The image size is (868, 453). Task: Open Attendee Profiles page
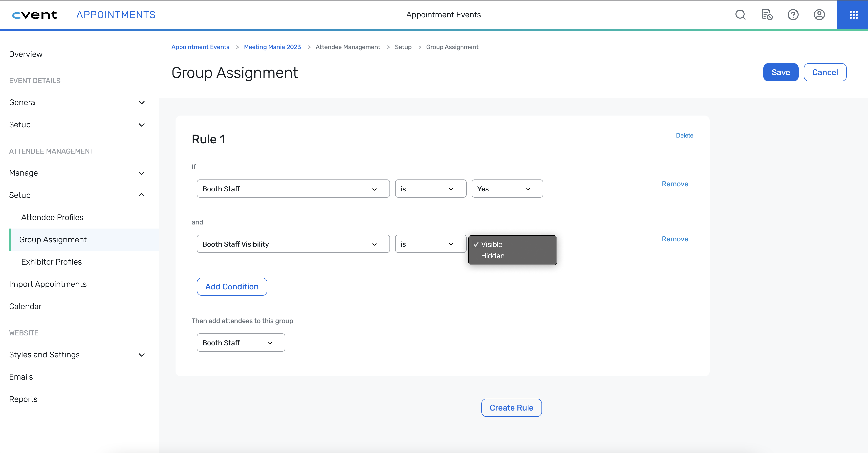click(52, 217)
